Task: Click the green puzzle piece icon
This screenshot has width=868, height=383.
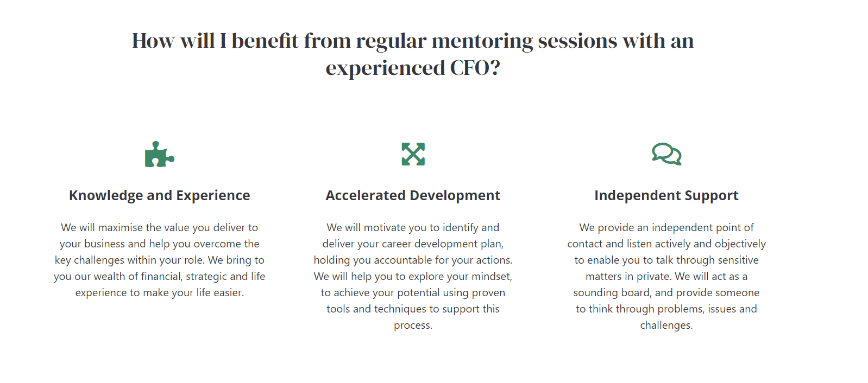Action: pos(160,154)
